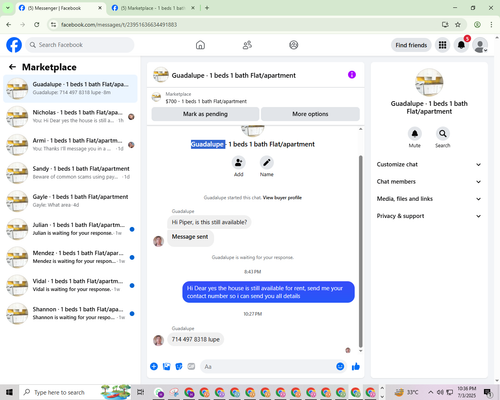Click the 714 497 8318 lupe message

click(x=196, y=339)
